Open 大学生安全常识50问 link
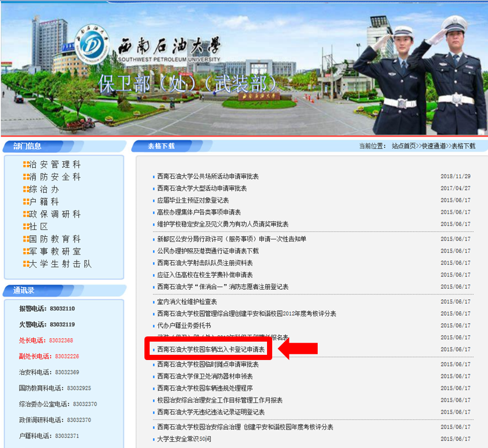 [x=184, y=439]
